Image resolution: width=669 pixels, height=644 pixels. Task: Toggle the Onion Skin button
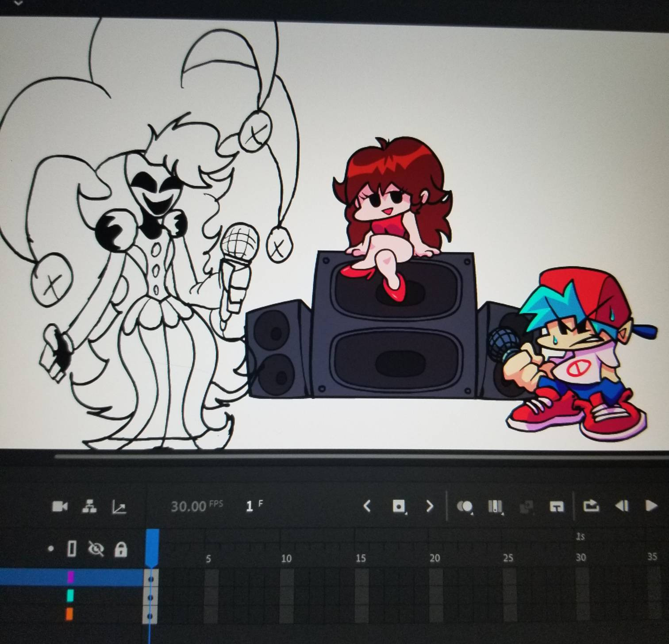pyautogui.click(x=465, y=507)
